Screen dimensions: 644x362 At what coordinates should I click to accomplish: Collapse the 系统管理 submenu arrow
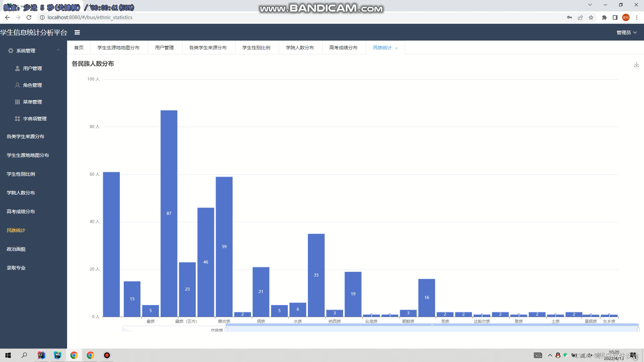[x=58, y=50]
